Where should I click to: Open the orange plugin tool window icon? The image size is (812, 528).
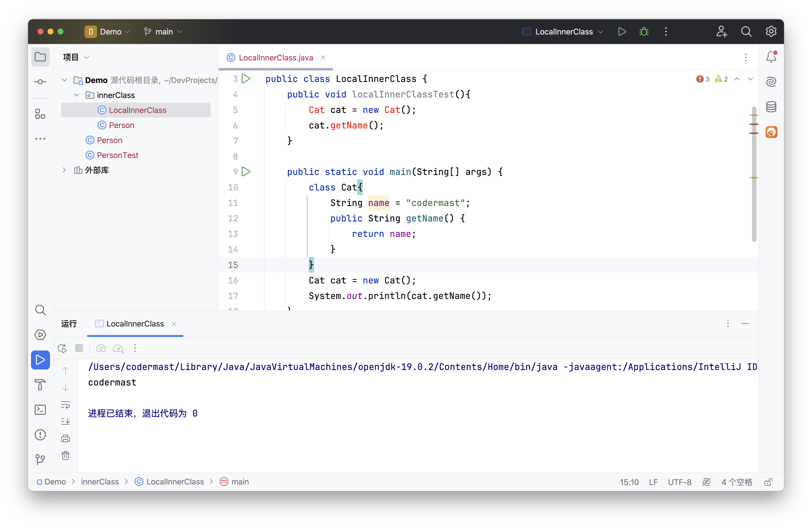[x=771, y=132]
